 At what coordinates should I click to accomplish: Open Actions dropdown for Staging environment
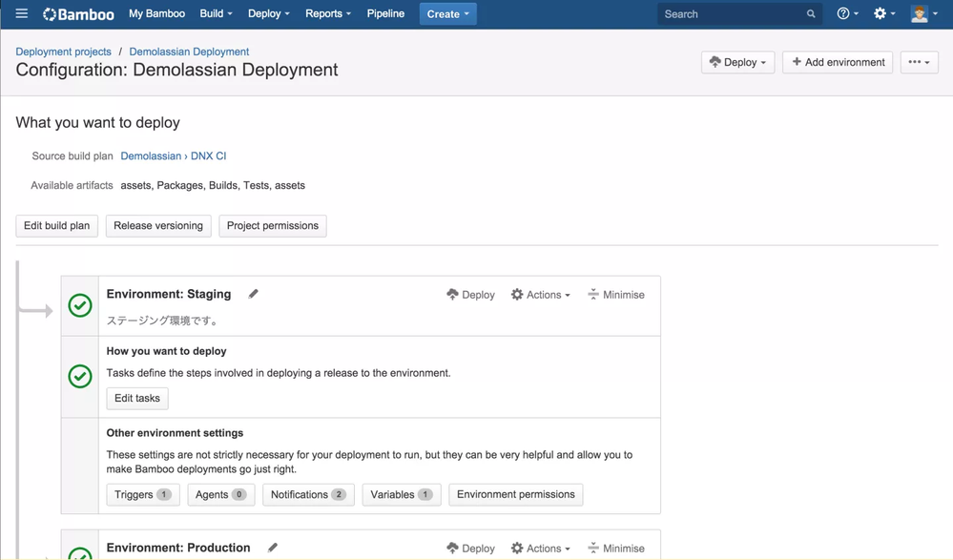(540, 295)
